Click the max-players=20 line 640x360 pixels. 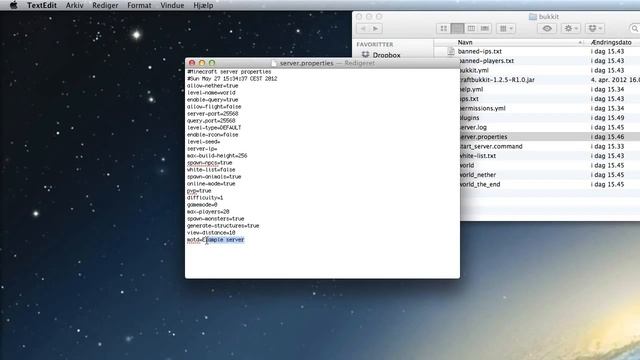pos(208,212)
